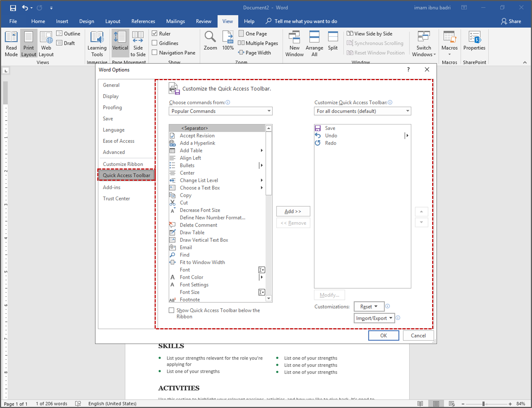This screenshot has width=532, height=408.
Task: Switch to Web Layout view
Action: 46,44
